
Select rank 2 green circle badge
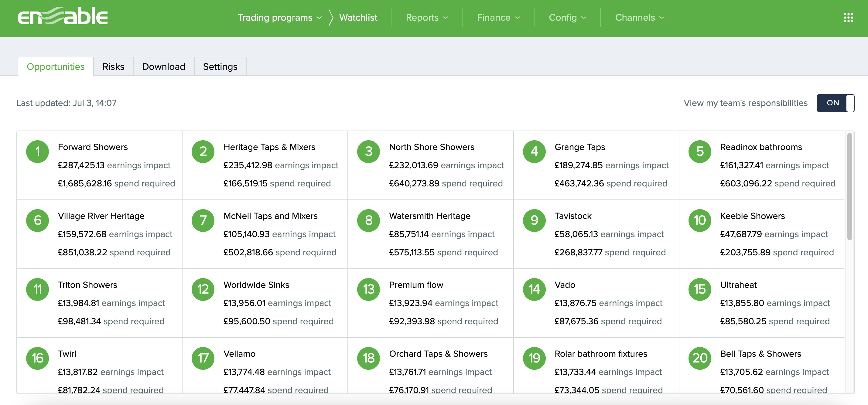click(x=203, y=151)
